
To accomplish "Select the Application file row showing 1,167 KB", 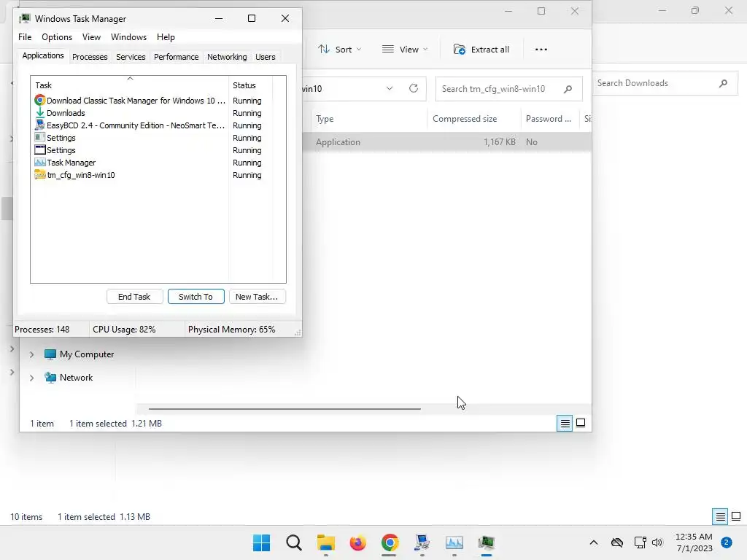I will click(447, 142).
